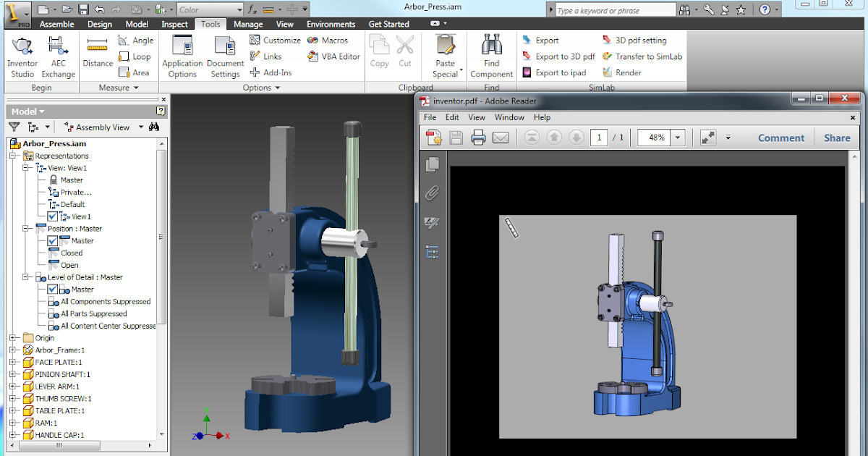Image resolution: width=868 pixels, height=456 pixels.
Task: Open Inventor Studio
Action: click(22, 57)
